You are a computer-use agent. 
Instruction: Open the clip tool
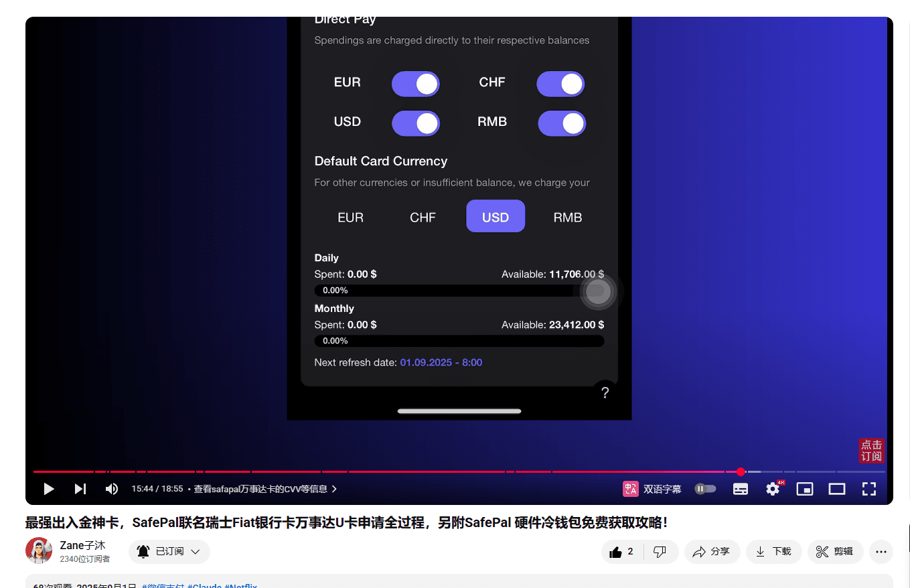(x=835, y=552)
